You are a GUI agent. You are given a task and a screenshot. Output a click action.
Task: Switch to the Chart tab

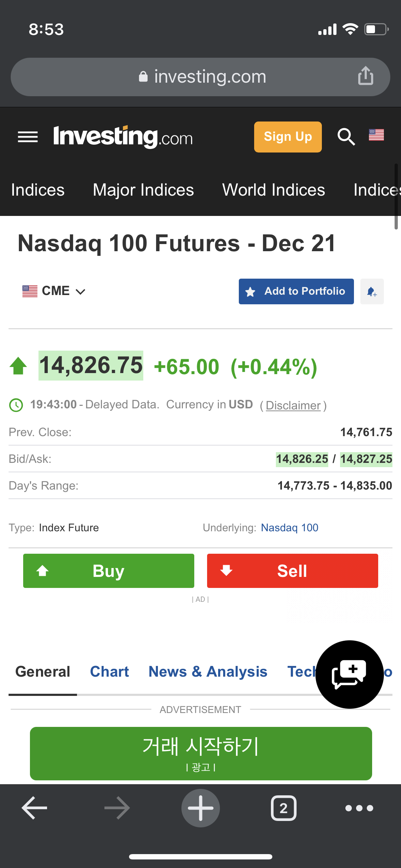(x=109, y=672)
